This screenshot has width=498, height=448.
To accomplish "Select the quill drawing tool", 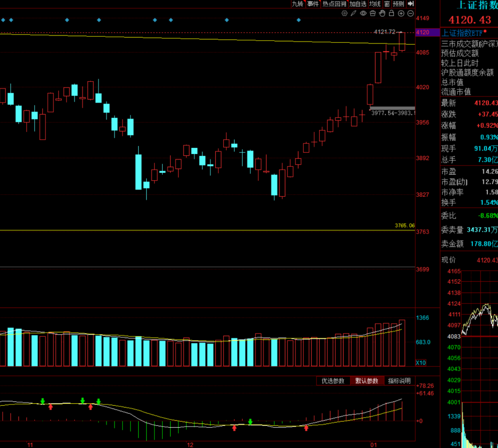I will [x=353, y=13].
